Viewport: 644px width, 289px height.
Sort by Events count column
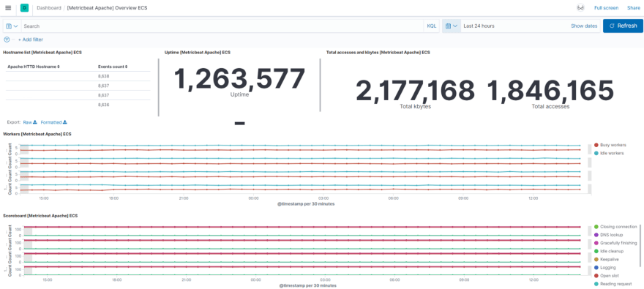[112, 66]
